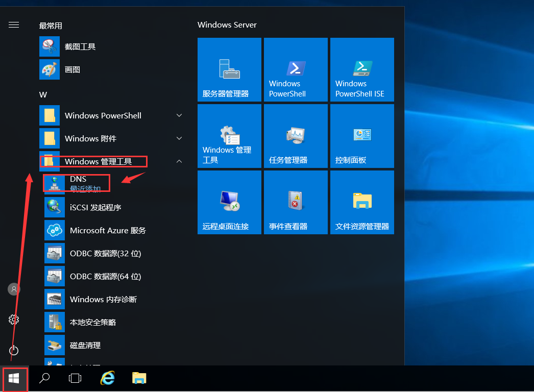
Task: Click the 本地安全策略 text label
Action: pos(93,322)
